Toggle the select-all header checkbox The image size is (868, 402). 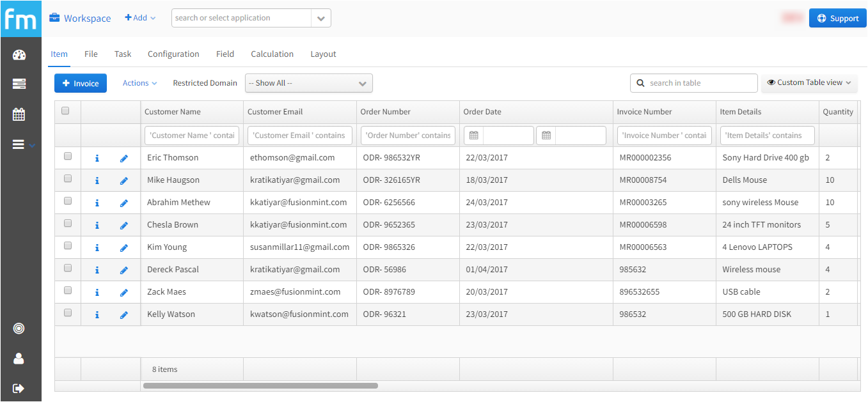click(65, 111)
